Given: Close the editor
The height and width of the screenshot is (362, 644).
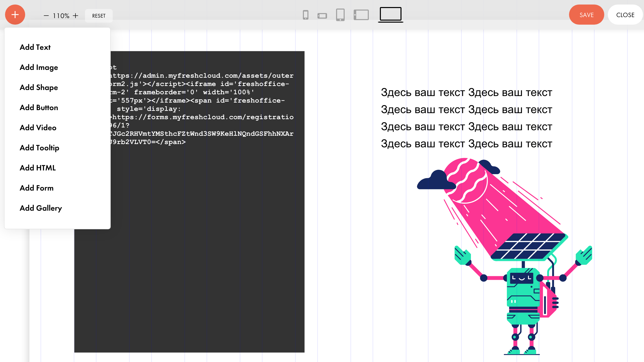Looking at the screenshot, I should (x=625, y=15).
